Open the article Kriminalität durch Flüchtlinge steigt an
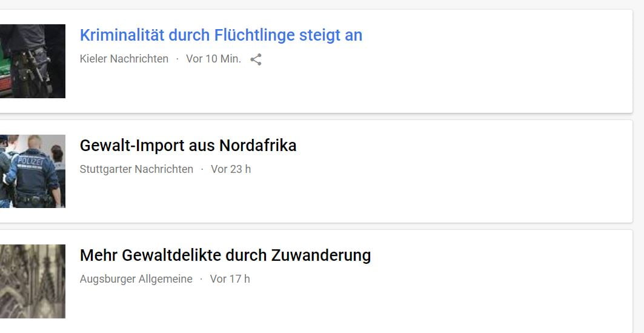This screenshot has width=644, height=333. [x=221, y=35]
